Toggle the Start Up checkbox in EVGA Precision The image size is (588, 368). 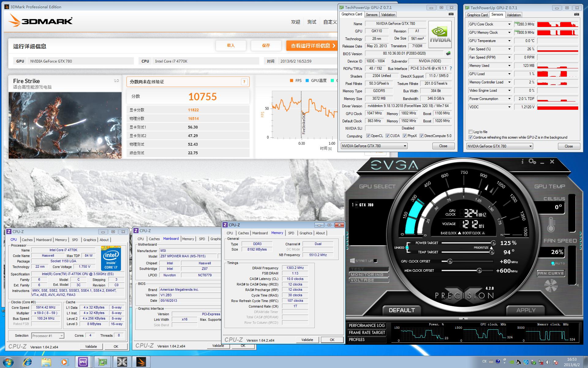pyautogui.click(x=375, y=261)
